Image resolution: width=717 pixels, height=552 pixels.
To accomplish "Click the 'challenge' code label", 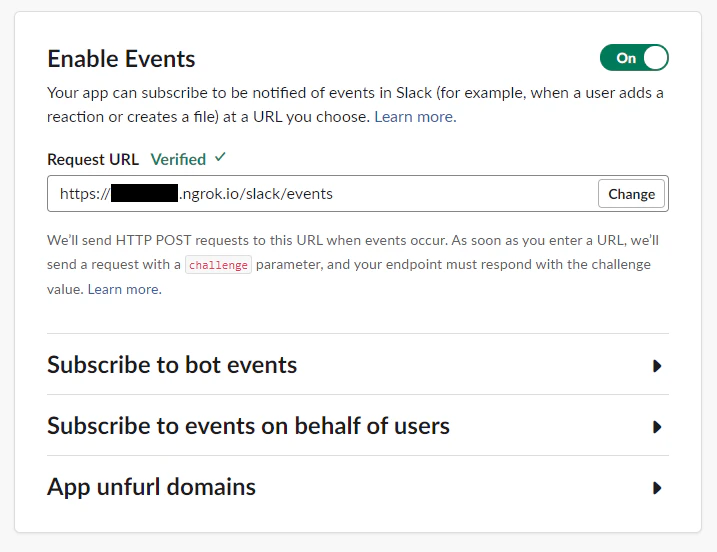I will pos(218,265).
